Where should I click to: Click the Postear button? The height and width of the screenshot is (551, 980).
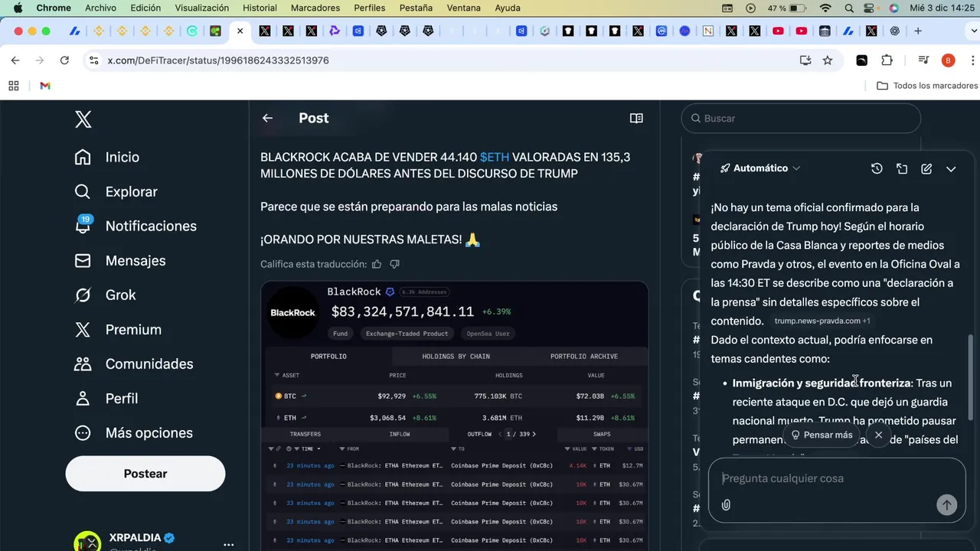click(145, 474)
